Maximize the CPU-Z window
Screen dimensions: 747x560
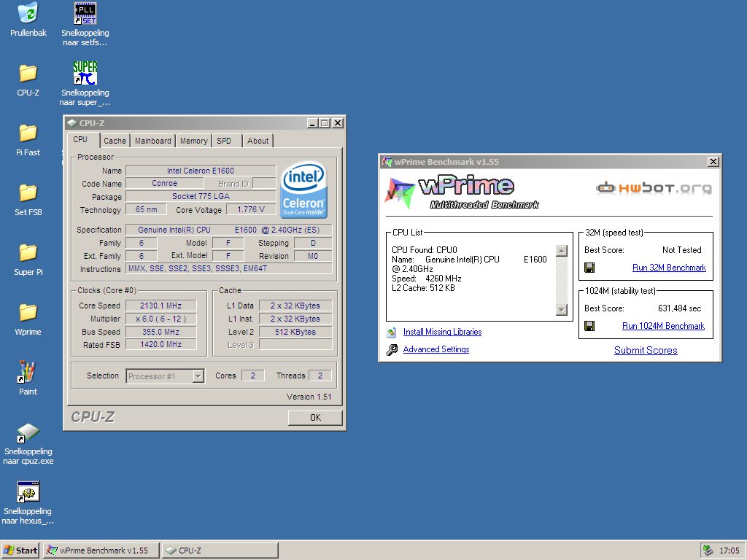pyautogui.click(x=324, y=122)
